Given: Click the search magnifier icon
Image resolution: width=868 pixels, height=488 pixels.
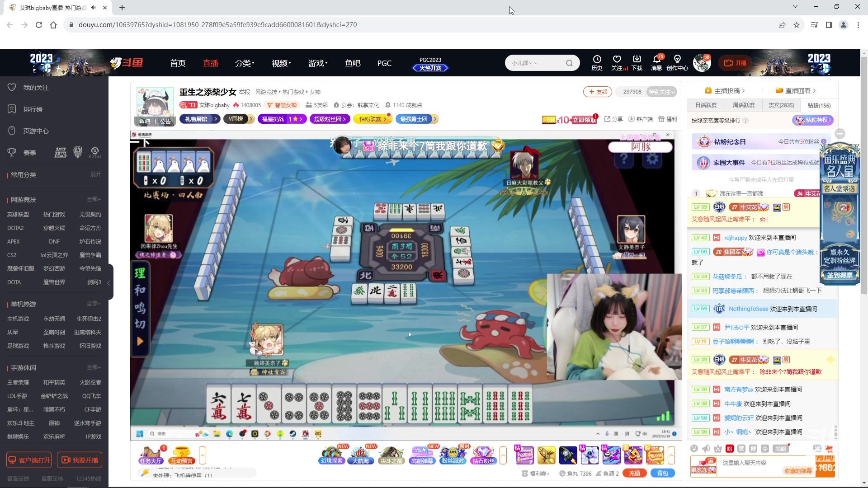Looking at the screenshot, I should pos(569,63).
